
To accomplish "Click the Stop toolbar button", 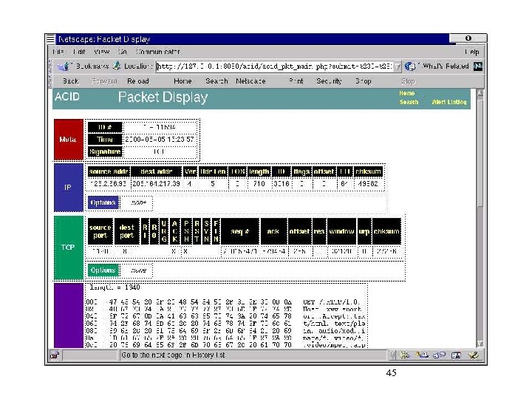I will click(x=408, y=81).
